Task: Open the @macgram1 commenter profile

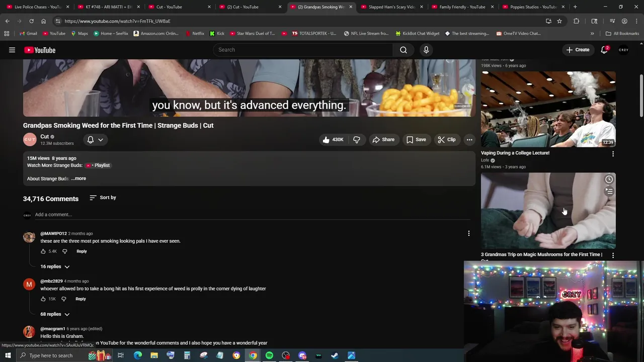Action: pos(53,329)
